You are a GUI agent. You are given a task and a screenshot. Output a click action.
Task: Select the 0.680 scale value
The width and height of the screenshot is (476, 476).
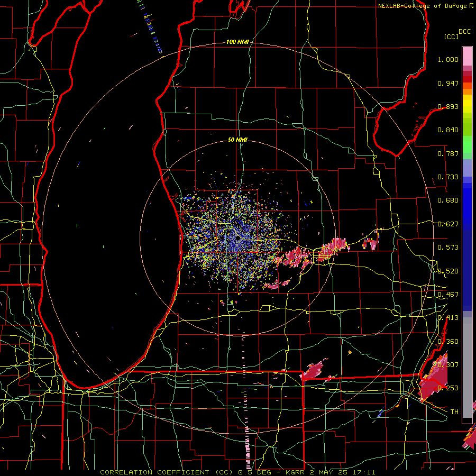(448, 200)
